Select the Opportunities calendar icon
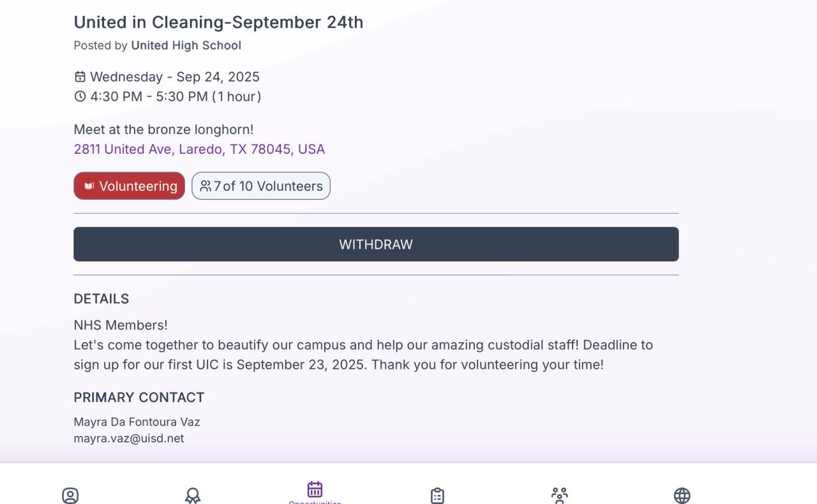The height and width of the screenshot is (504, 817). [315, 490]
